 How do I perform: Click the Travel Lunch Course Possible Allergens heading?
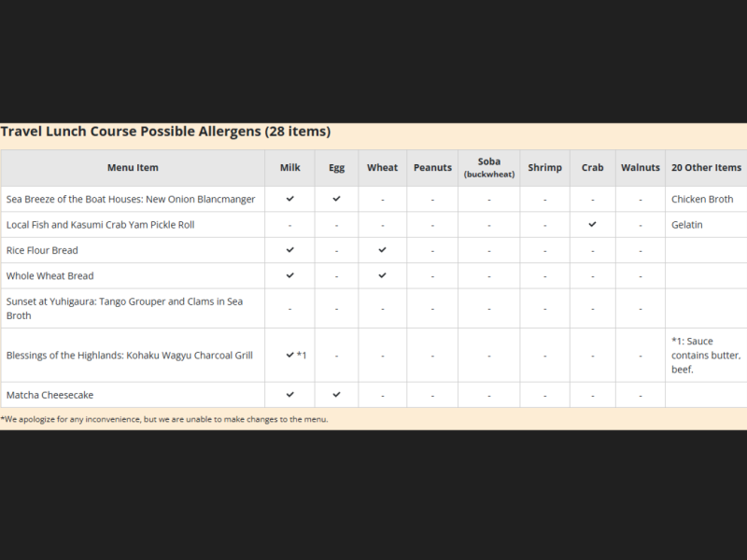coord(165,132)
